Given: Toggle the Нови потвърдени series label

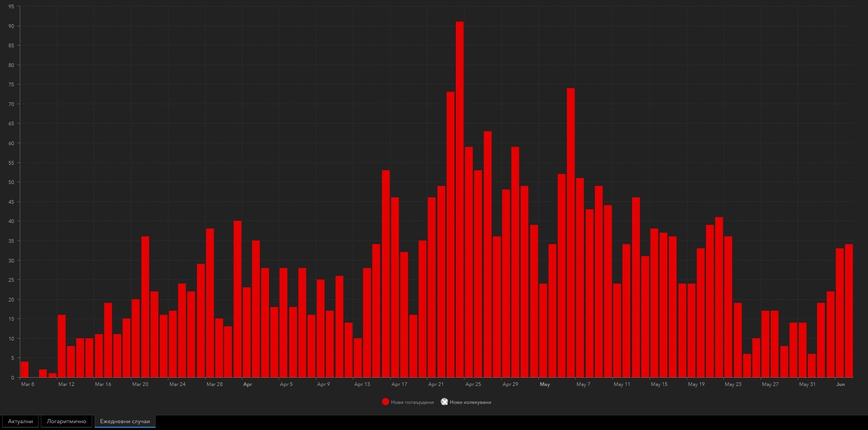Looking at the screenshot, I should (x=412, y=402).
